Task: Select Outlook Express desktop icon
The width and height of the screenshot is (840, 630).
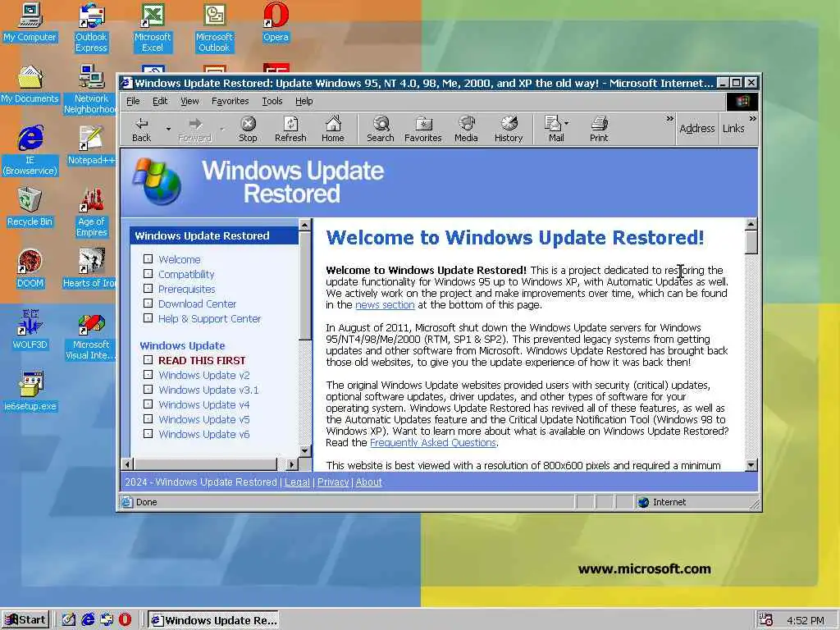Action: coord(91,28)
